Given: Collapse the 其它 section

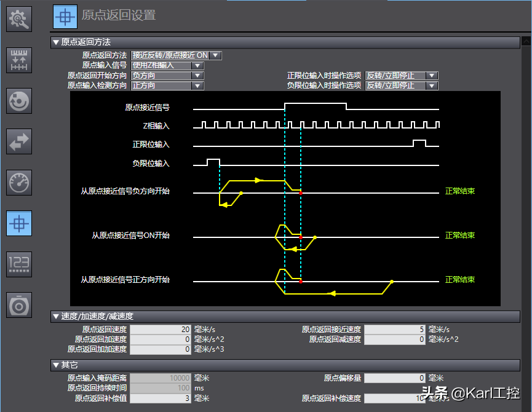Looking at the screenshot, I should 56,365.
